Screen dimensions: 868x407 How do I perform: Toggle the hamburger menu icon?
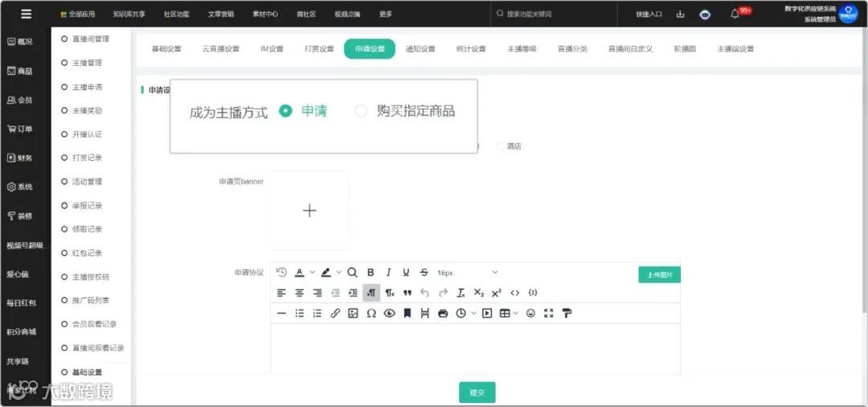point(26,14)
